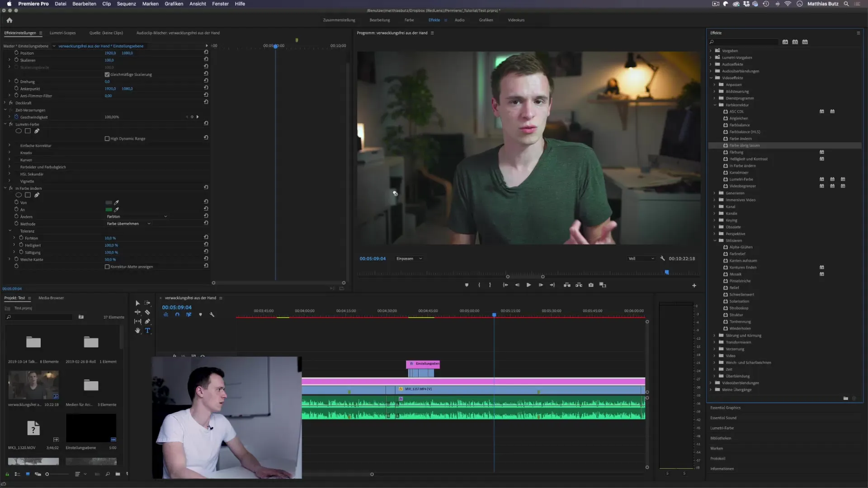868x488 pixels.
Task: Select Einstellungsebene clip in timeline
Action: pos(423,364)
